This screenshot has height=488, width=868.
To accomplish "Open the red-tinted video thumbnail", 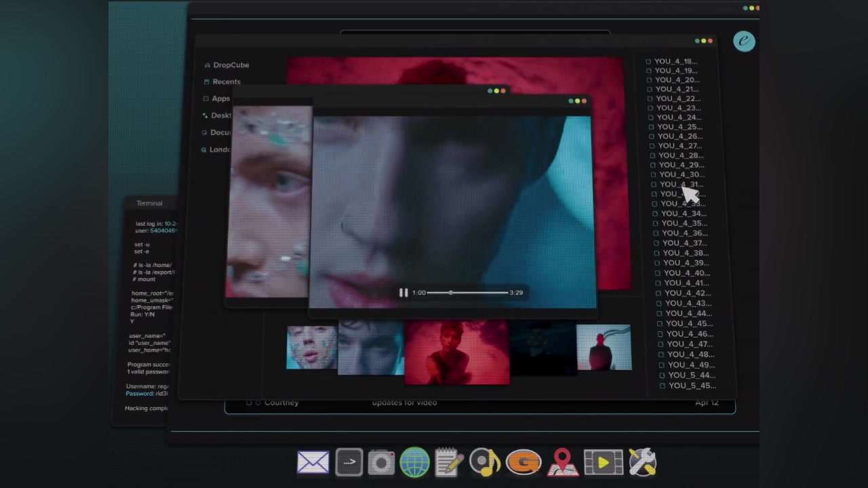I will (x=457, y=352).
